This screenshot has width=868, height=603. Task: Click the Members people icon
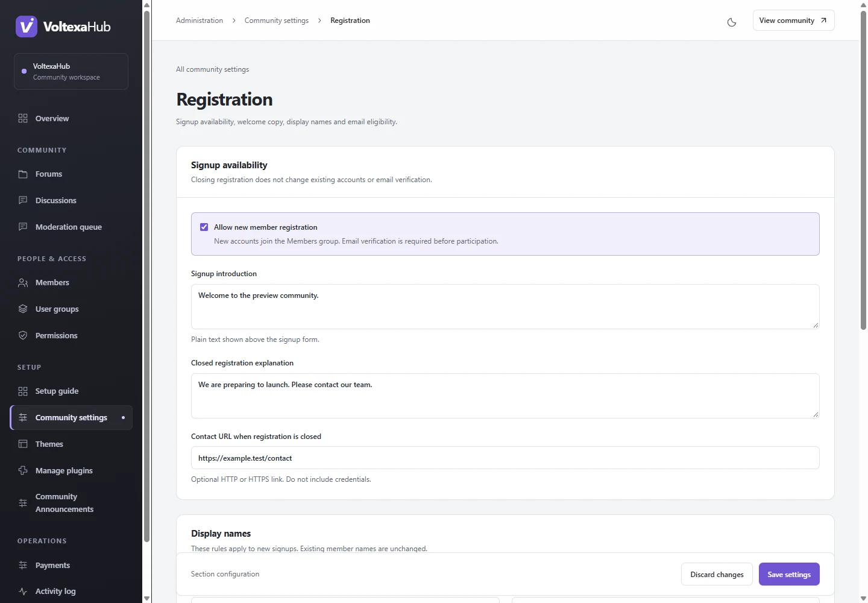23,282
